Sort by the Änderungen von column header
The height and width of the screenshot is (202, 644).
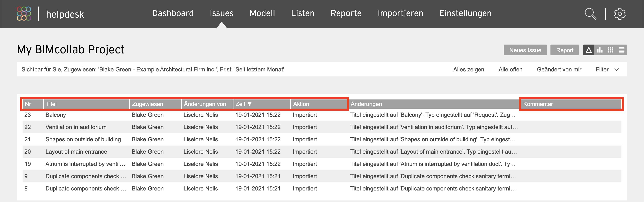[x=207, y=104]
